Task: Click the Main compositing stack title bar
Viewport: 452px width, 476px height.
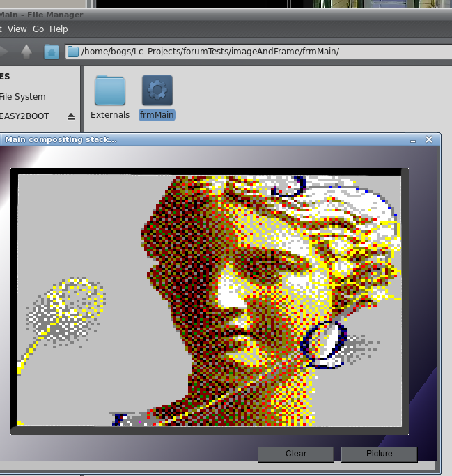Action: pos(209,140)
